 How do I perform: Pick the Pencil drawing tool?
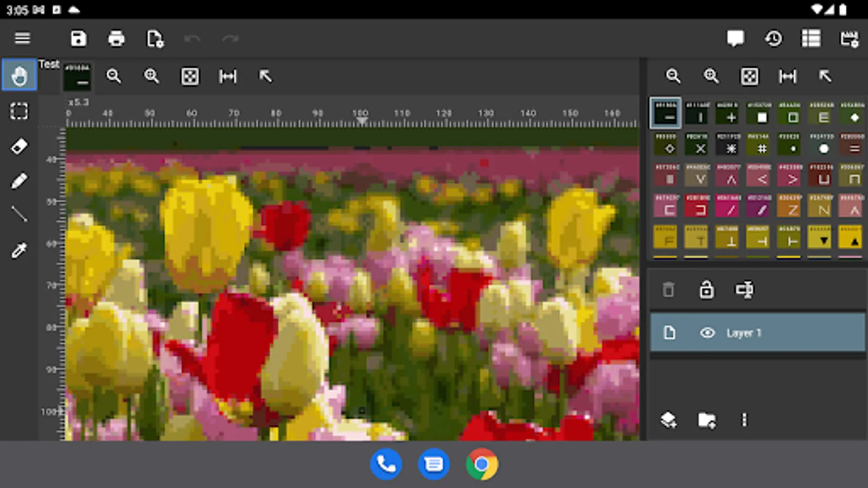pos(20,181)
